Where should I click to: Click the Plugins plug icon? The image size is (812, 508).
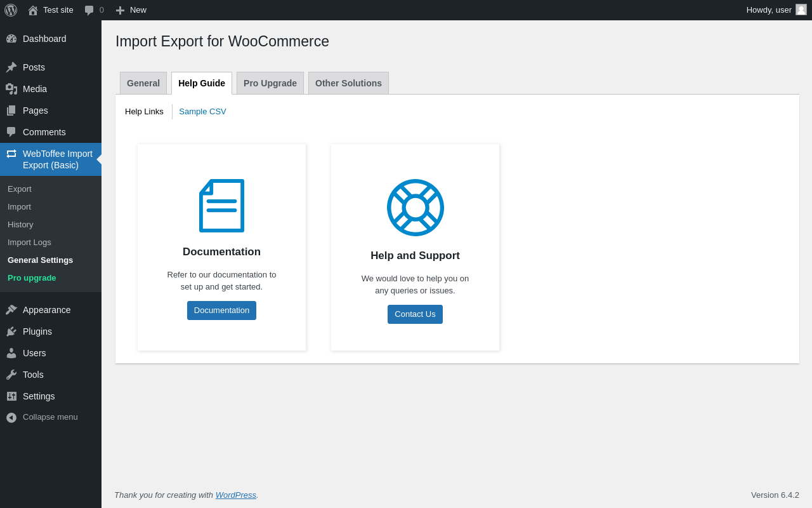click(x=11, y=331)
